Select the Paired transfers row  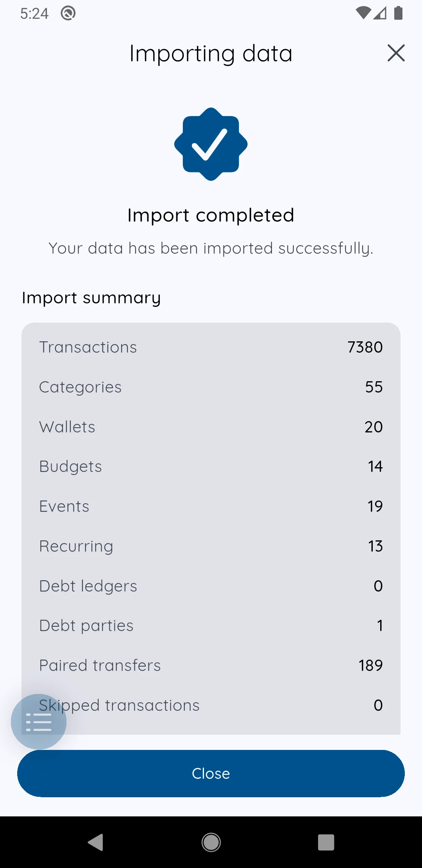(x=211, y=665)
